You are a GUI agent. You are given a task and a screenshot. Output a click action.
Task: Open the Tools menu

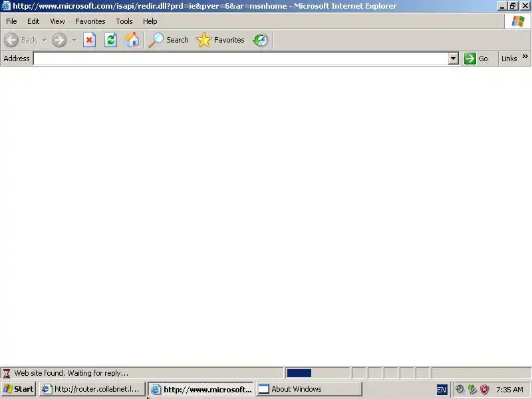coord(124,21)
